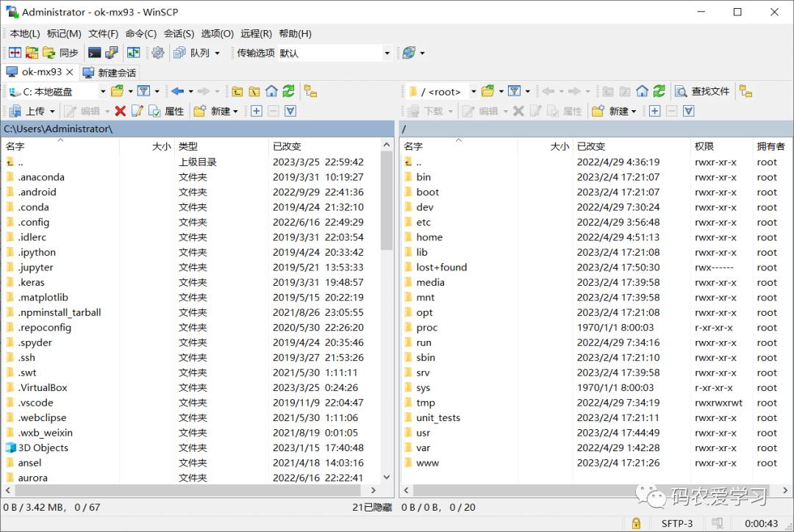Expand the Upload (上传) dropdown arrow
The width and height of the screenshot is (794, 532).
[x=52, y=111]
